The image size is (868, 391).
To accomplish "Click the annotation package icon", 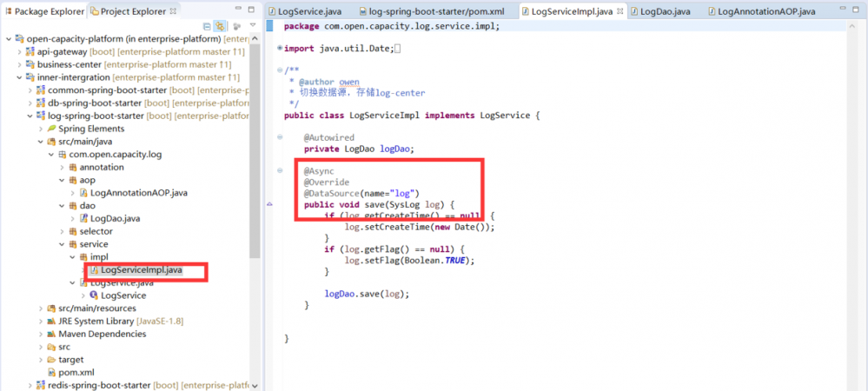I will (x=72, y=167).
